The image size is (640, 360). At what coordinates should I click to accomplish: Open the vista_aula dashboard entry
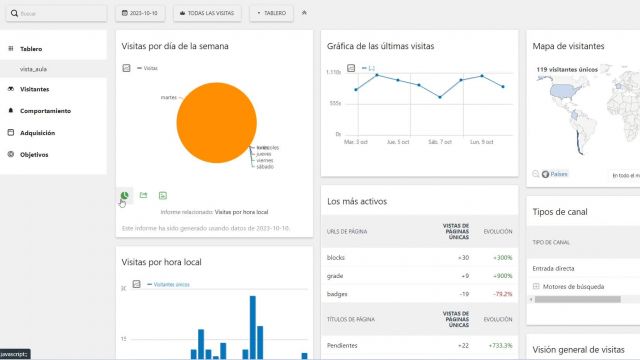pyautogui.click(x=33, y=69)
